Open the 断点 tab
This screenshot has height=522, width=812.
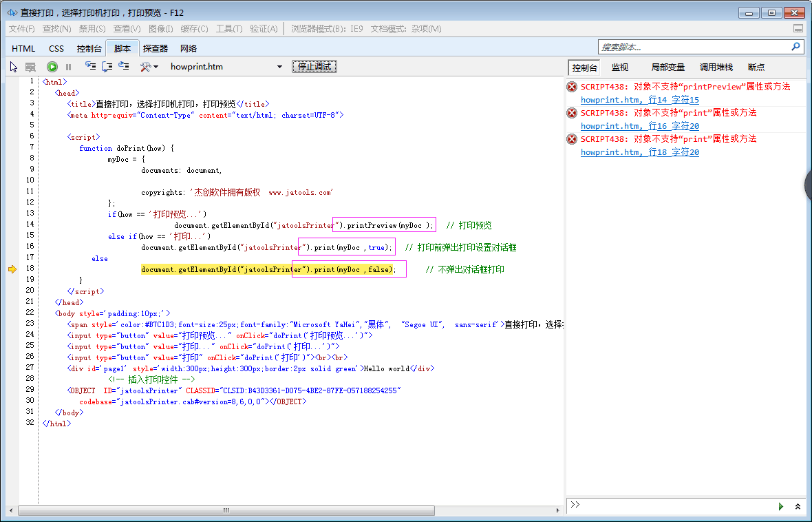[x=756, y=67]
